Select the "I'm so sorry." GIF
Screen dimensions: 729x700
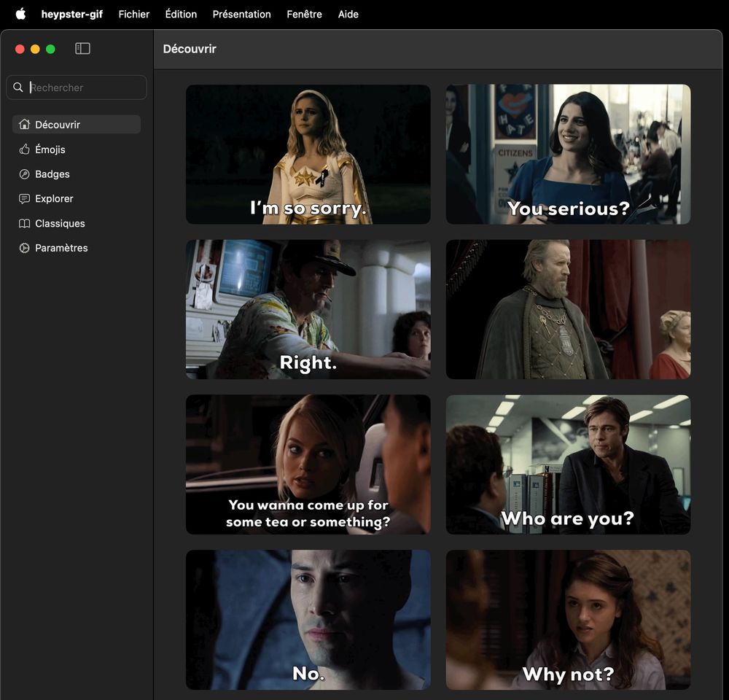tap(308, 154)
